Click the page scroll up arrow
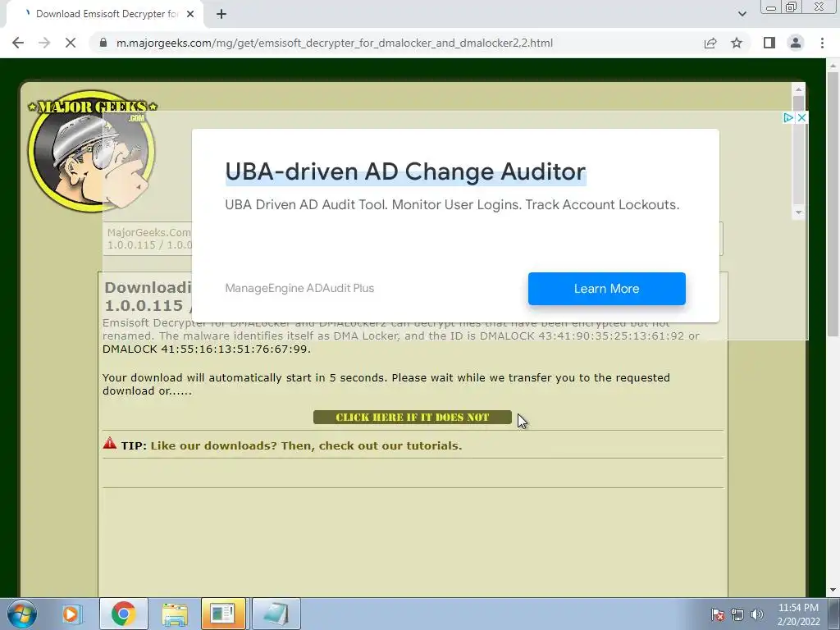 pos(833,66)
